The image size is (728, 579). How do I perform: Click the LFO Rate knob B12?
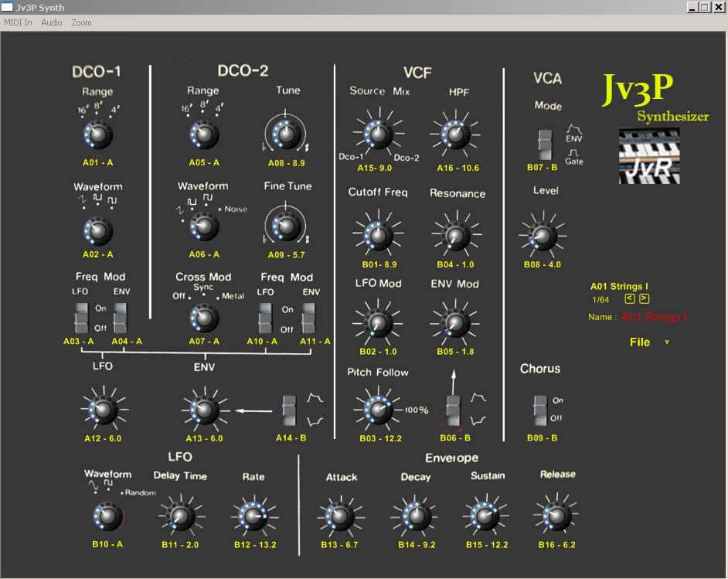(x=253, y=516)
